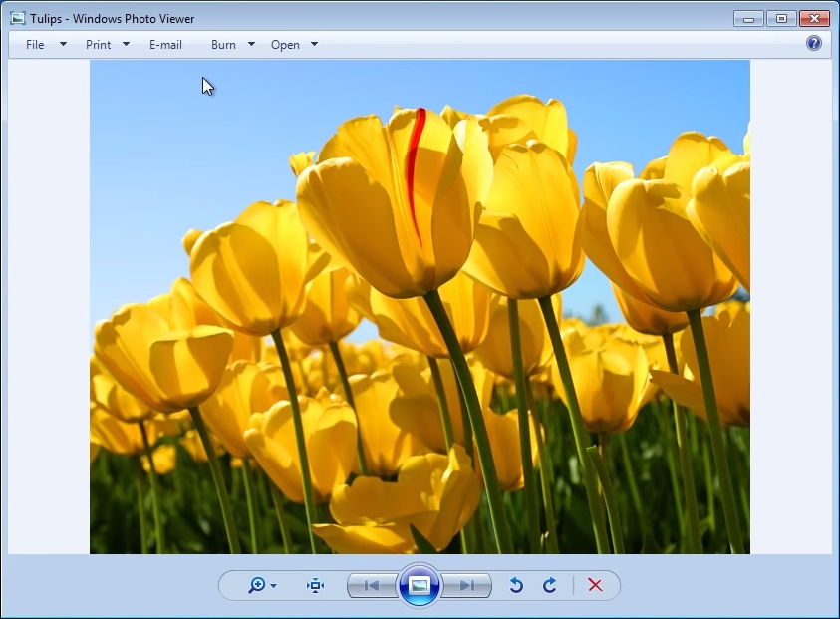Image resolution: width=840 pixels, height=619 pixels.
Task: Go to the previous picture
Action: 373,586
